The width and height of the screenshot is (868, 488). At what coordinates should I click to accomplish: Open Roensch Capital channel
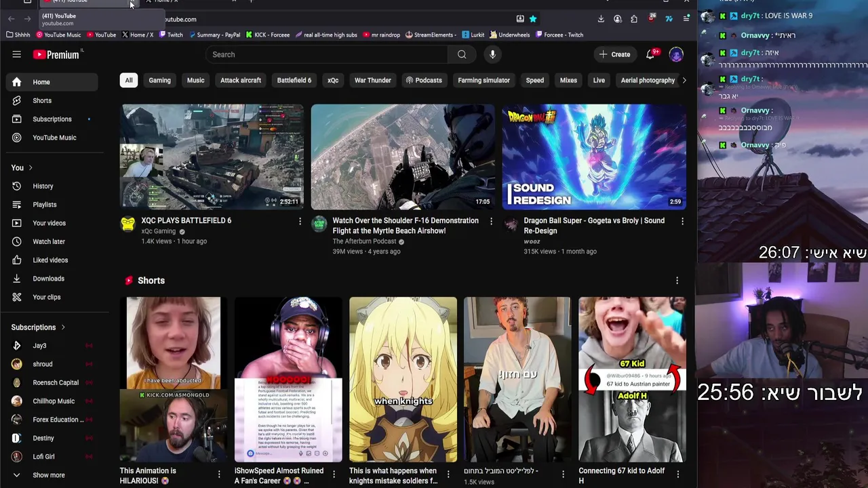52,382
